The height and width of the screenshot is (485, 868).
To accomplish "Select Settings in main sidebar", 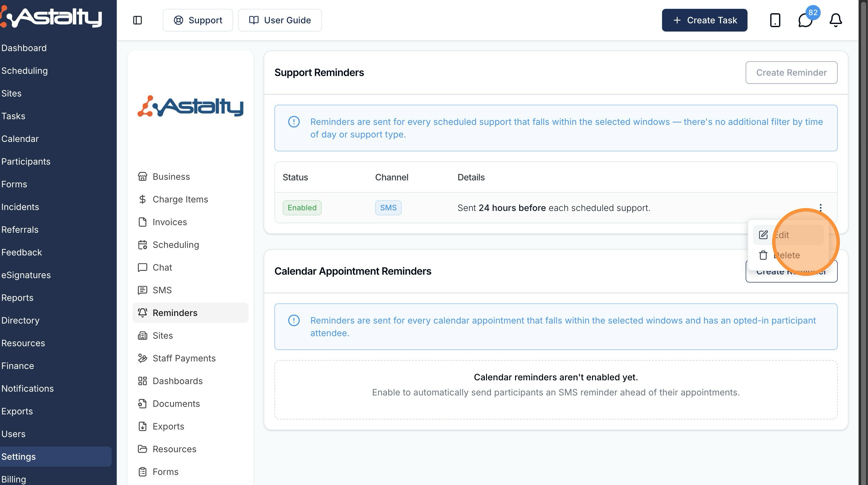I will click(56, 457).
